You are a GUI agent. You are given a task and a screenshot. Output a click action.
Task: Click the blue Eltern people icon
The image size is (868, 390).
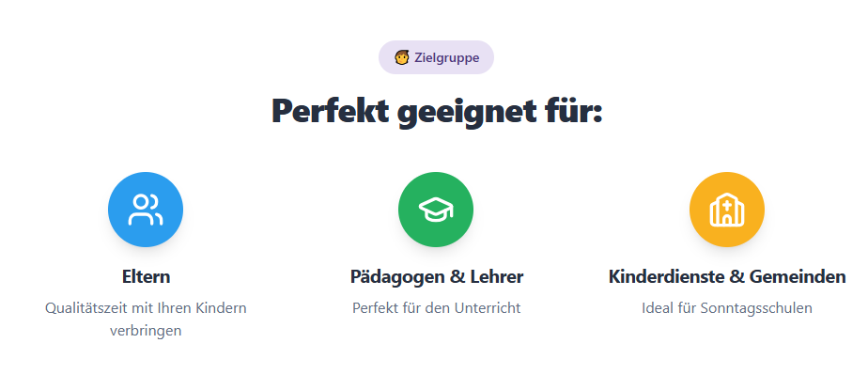click(x=145, y=210)
